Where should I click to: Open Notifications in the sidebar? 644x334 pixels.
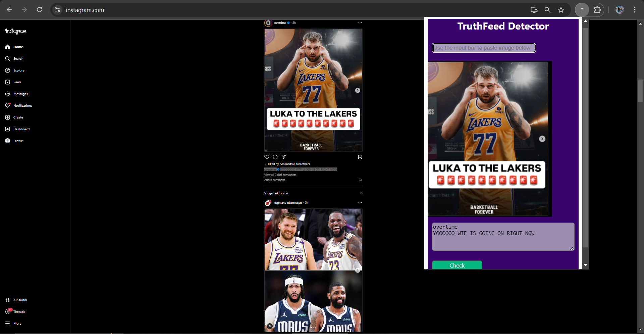[x=19, y=106]
